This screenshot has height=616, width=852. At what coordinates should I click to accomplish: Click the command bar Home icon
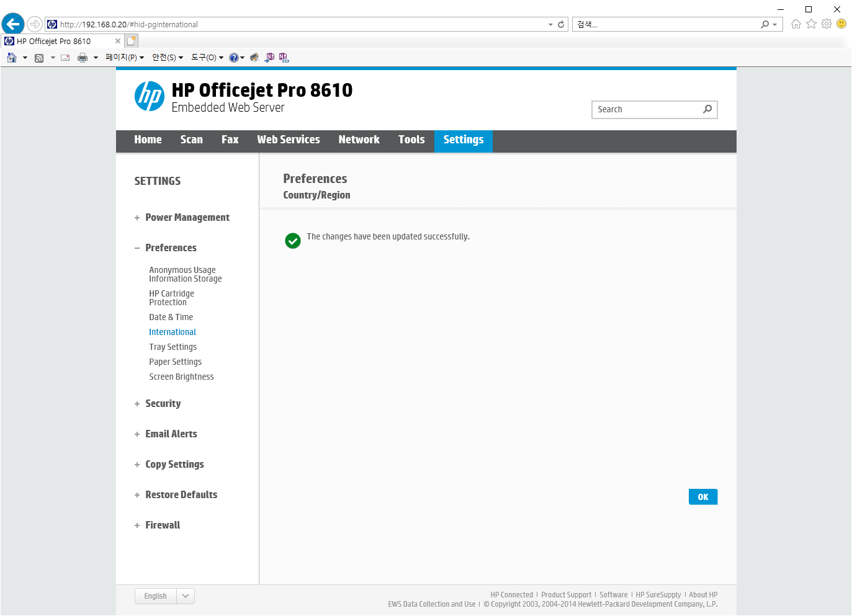12,58
